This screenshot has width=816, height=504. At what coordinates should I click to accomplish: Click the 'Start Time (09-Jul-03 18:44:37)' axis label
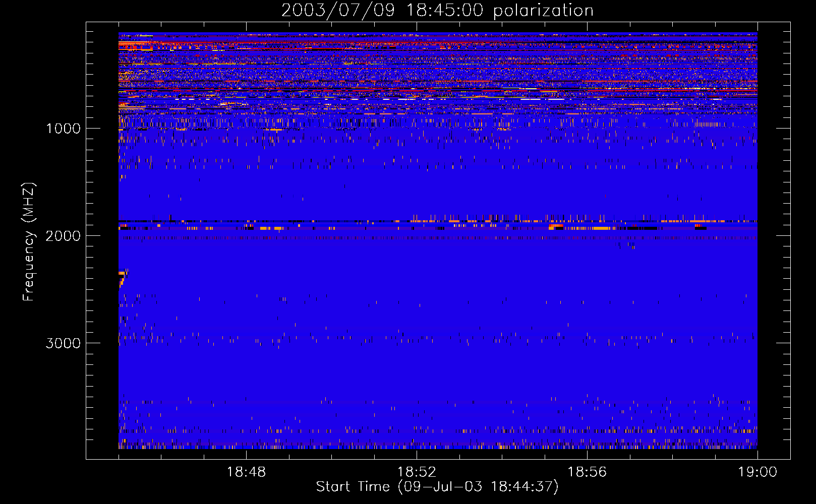coord(437,487)
